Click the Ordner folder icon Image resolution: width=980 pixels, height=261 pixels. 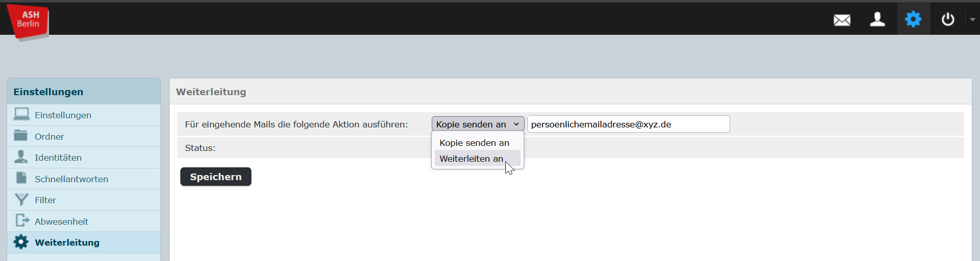coord(21,136)
